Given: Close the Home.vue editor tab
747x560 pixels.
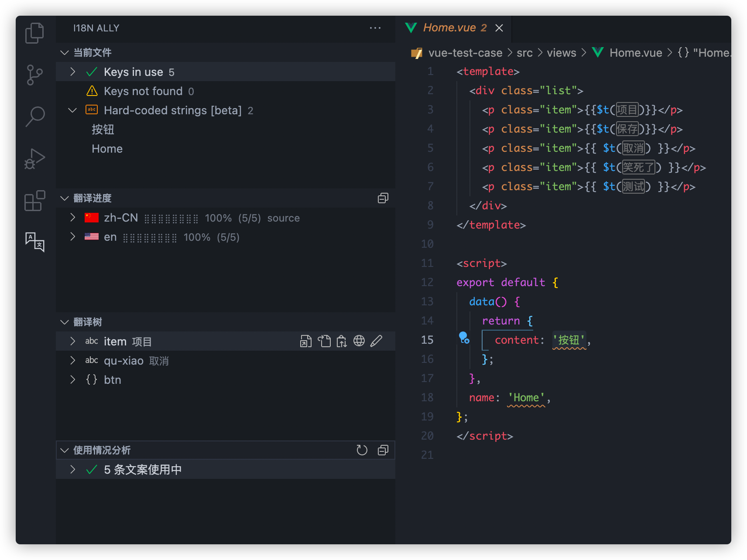Looking at the screenshot, I should [499, 28].
